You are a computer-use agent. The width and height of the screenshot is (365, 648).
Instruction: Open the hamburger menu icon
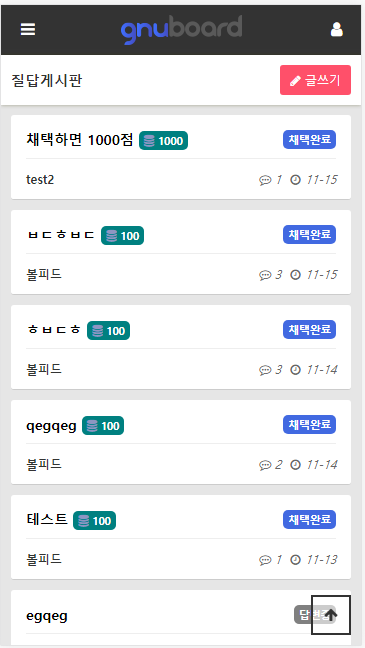coord(28,29)
